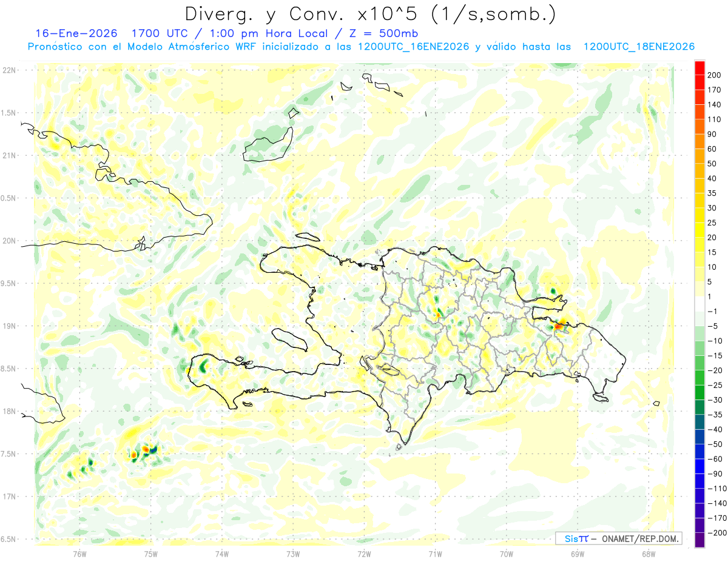Click the orange colorbar swatch between 60 and 90
This screenshot has width=728, height=562.
pyautogui.click(x=699, y=142)
